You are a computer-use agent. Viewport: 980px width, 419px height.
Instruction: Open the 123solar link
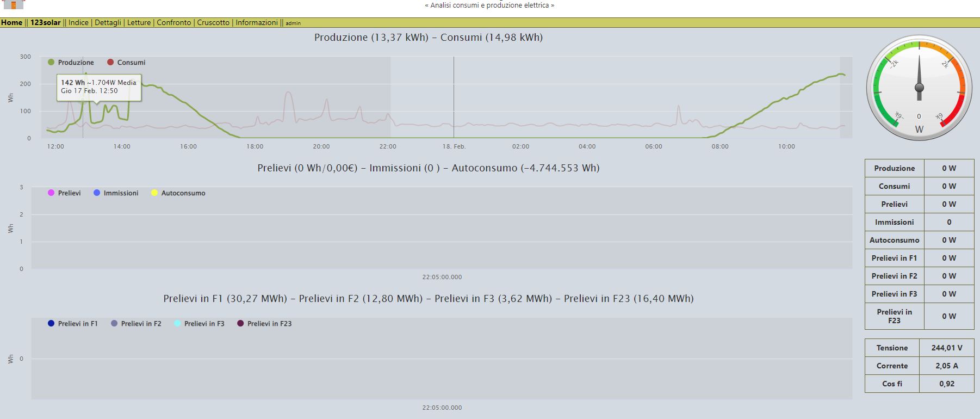[46, 22]
